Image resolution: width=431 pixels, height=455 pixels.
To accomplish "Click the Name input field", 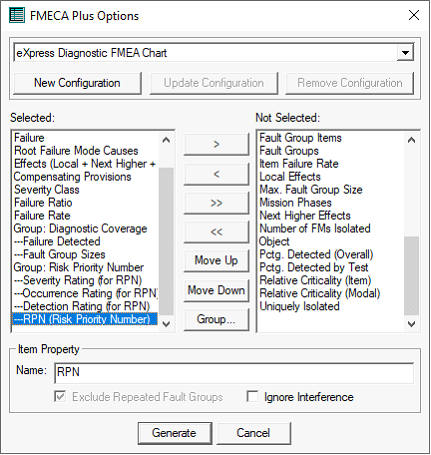I will (234, 372).
